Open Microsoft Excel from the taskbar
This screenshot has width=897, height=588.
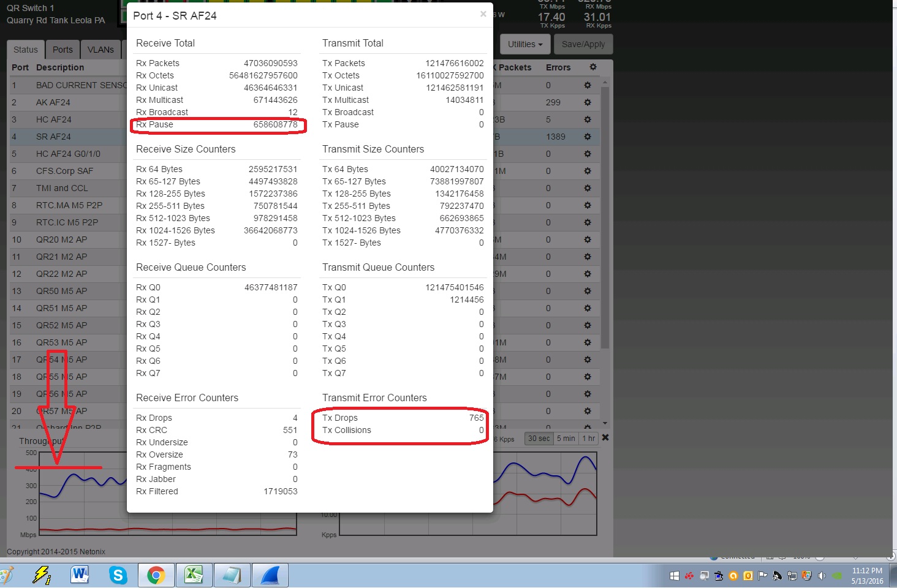click(194, 575)
